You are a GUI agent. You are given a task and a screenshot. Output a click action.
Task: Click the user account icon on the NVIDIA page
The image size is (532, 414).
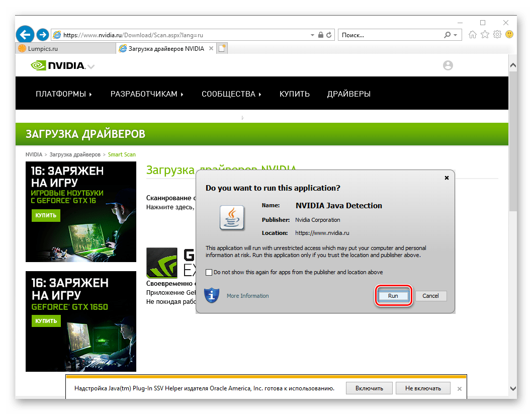click(x=448, y=65)
